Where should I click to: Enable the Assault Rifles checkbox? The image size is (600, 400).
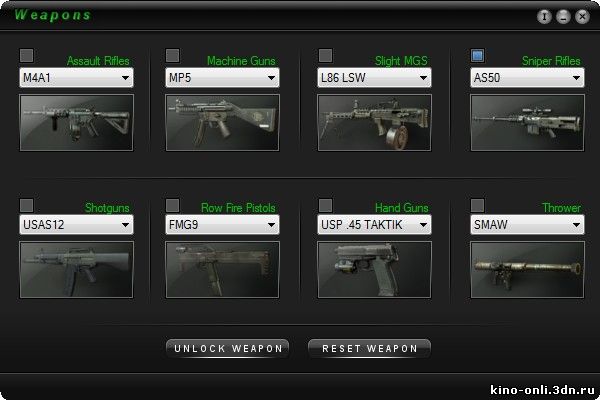(26, 56)
